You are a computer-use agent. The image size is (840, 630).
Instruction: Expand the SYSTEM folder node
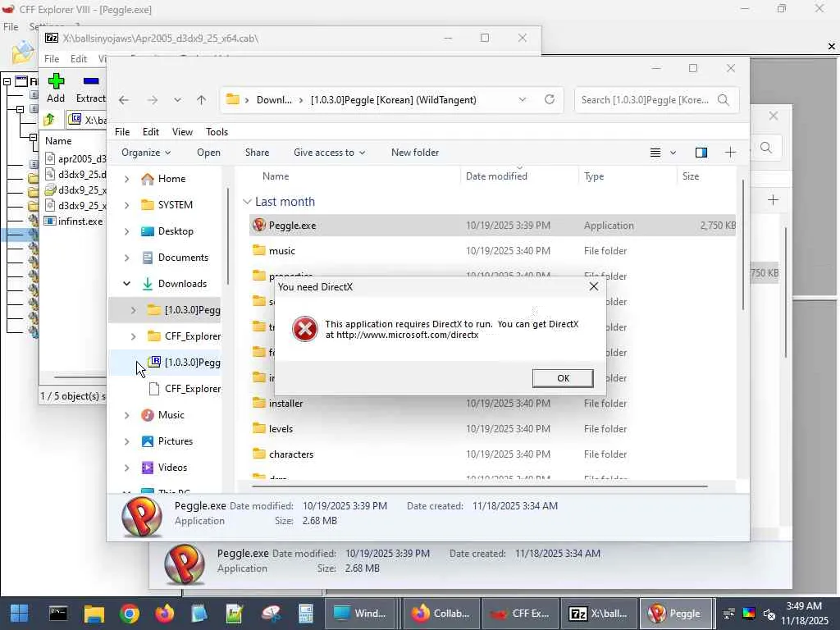point(126,205)
